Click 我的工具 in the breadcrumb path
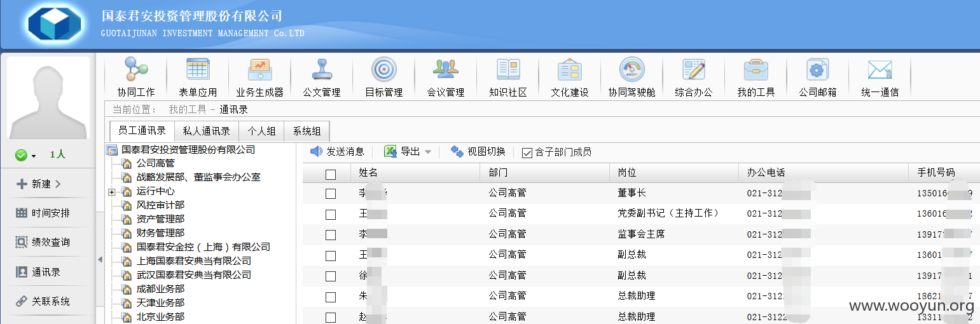Image resolution: width=980 pixels, height=324 pixels. pos(187,109)
